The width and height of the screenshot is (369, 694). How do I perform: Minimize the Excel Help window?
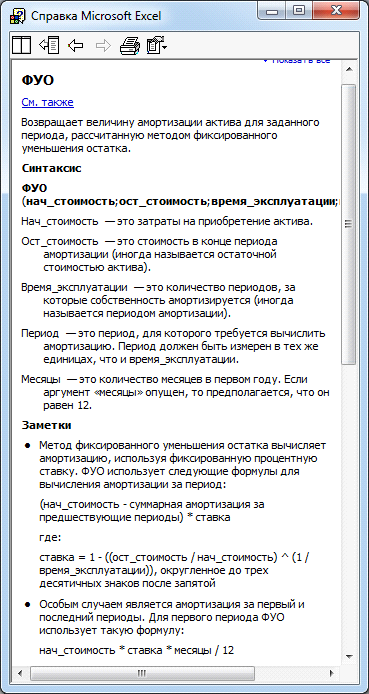[x=272, y=10]
